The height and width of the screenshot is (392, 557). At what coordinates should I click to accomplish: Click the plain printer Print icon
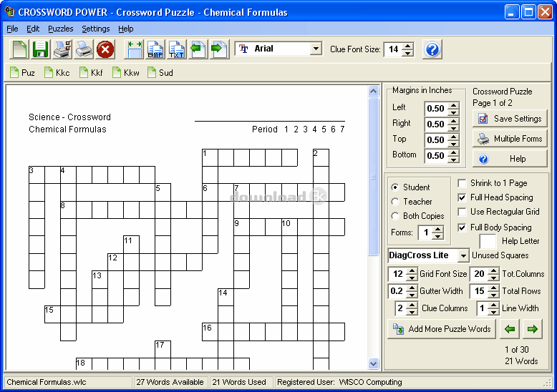click(84, 49)
